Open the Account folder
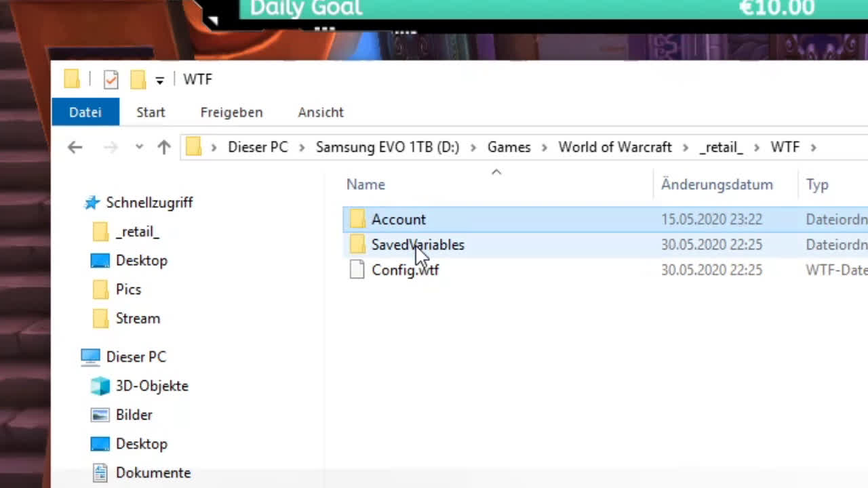The image size is (868, 488). point(398,220)
